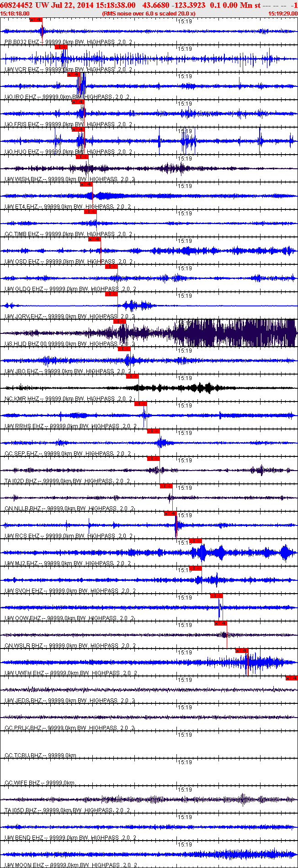The width and height of the screenshot is (298, 868).
Task: Click the 'UW SVOH EHZ' station label
Action: point(24,591)
